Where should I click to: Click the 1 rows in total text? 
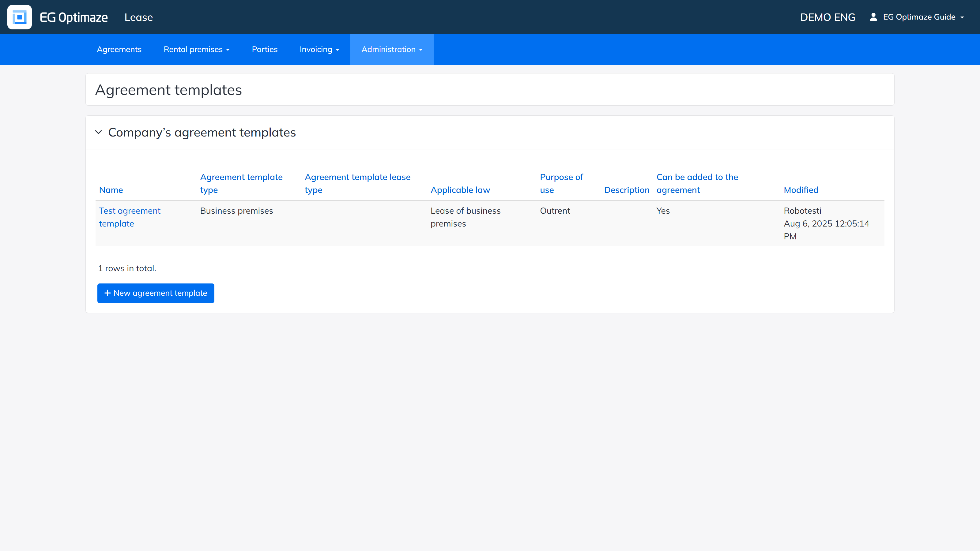tap(127, 268)
